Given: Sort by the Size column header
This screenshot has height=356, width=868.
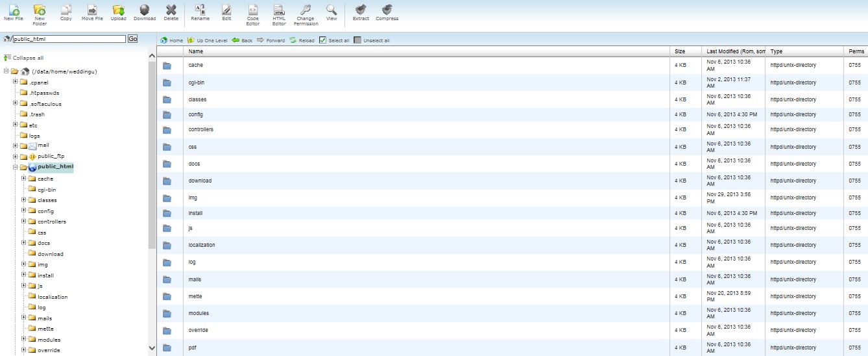Looking at the screenshot, I should click(x=679, y=51).
